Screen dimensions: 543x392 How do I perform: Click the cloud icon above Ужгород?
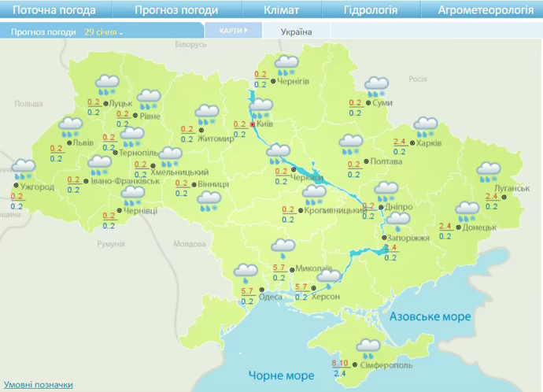click(x=24, y=169)
